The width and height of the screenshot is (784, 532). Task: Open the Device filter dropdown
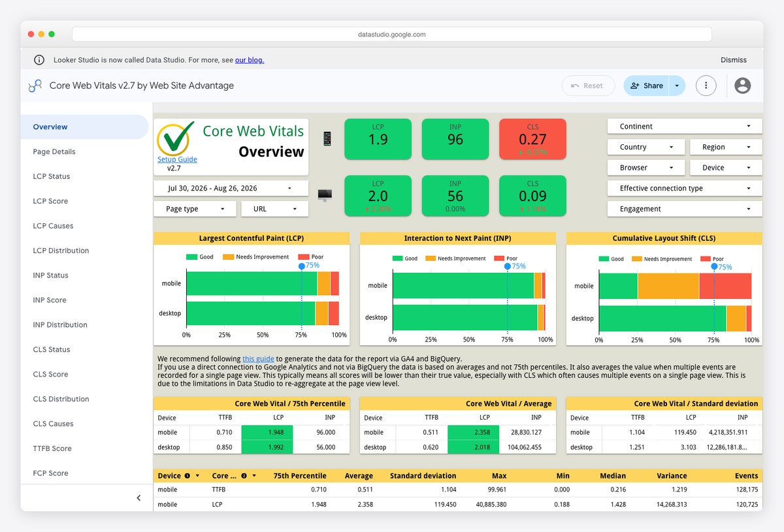pyautogui.click(x=725, y=168)
